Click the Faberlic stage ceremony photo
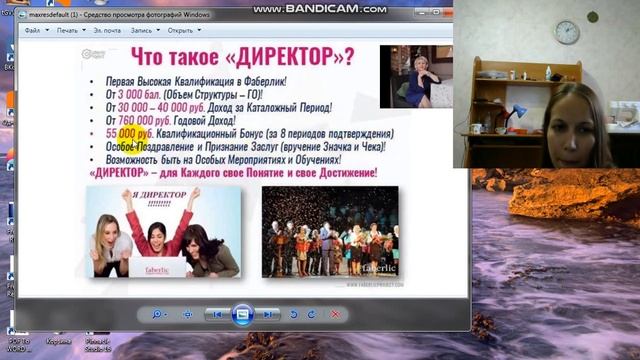Screen dimensions: 640x360 (x=330, y=232)
